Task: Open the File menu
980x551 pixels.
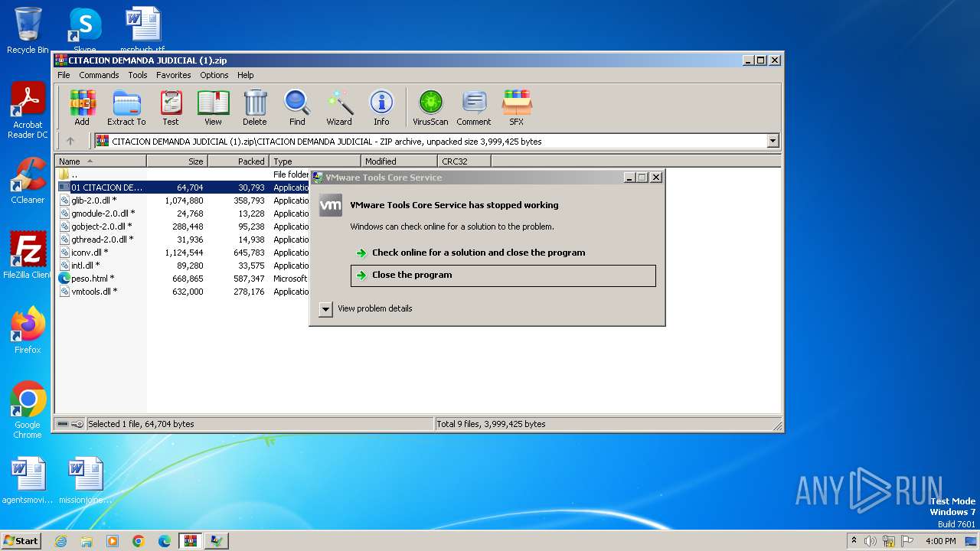Action: [64, 75]
